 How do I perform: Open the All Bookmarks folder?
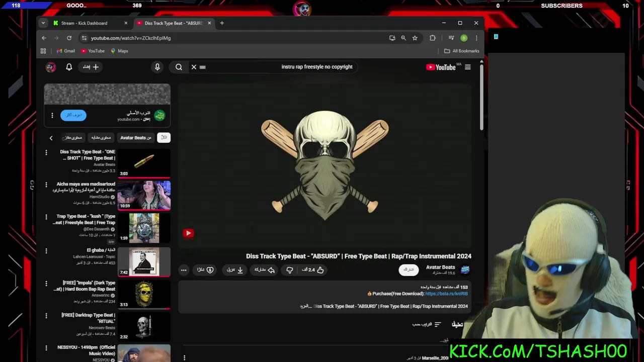click(x=462, y=51)
